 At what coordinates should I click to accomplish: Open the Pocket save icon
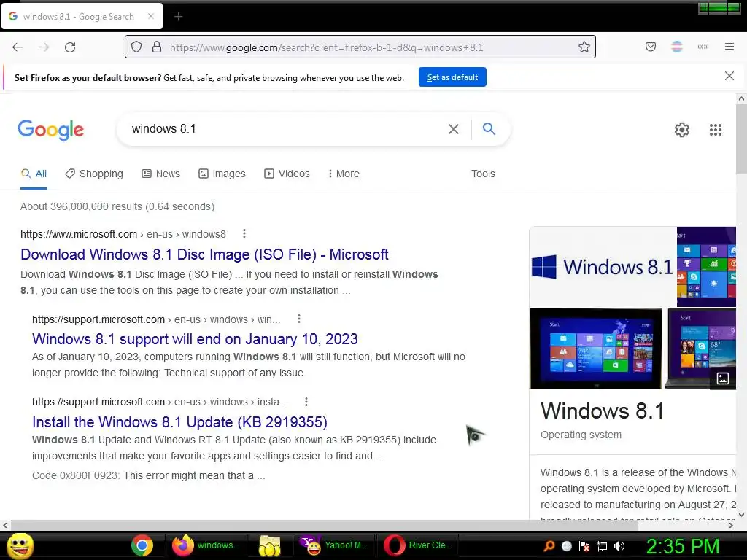point(651,47)
